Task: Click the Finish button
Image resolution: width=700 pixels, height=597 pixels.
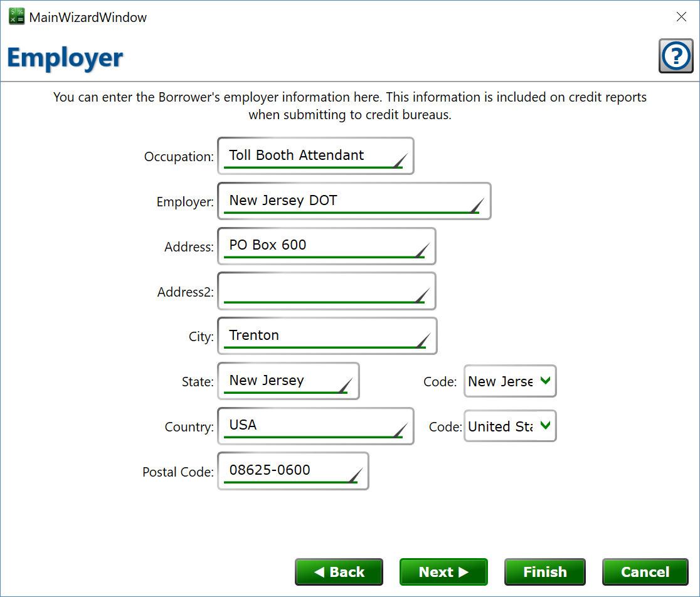Action: tap(544, 571)
